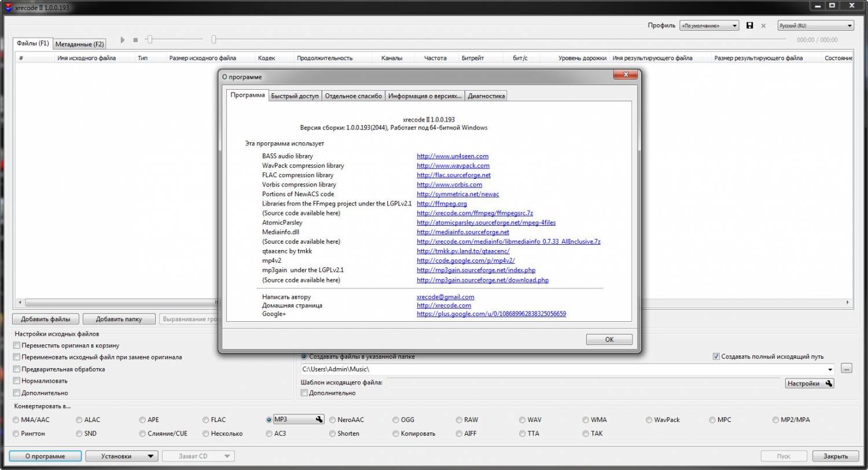Switch to 'Файлы (F1)' tab
Screen dimensions: 868x470
[x=33, y=43]
